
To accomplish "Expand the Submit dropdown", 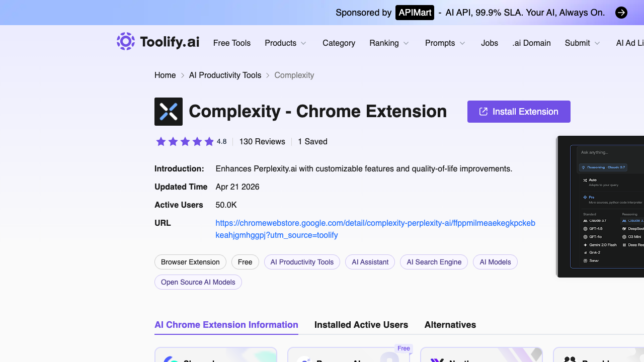I will tap(583, 43).
